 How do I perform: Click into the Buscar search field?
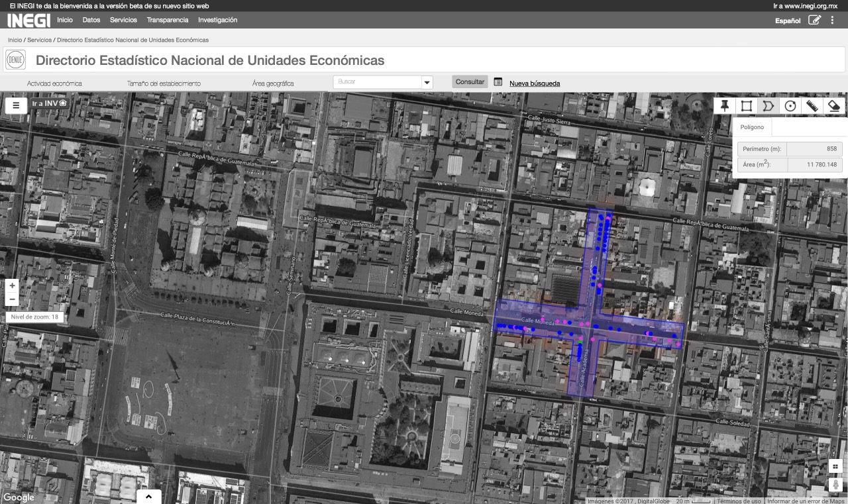point(377,82)
